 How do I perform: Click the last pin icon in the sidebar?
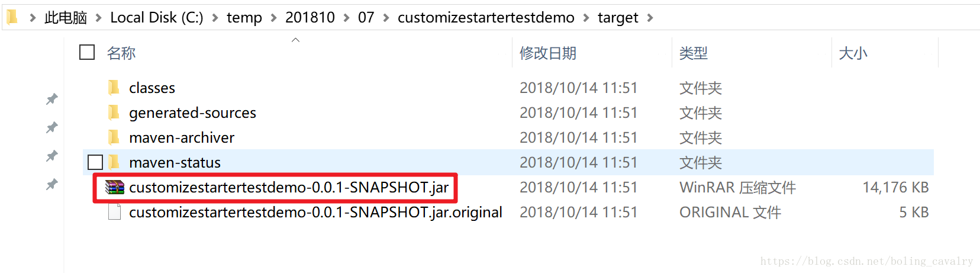pyautogui.click(x=52, y=185)
